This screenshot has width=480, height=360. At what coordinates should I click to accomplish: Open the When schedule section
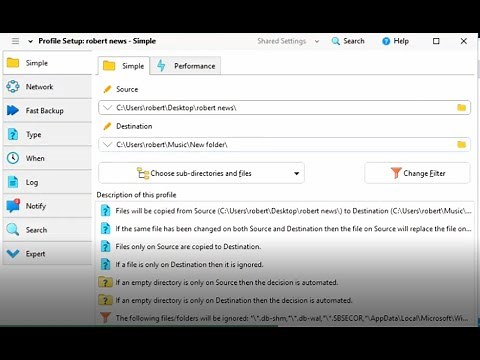47,158
